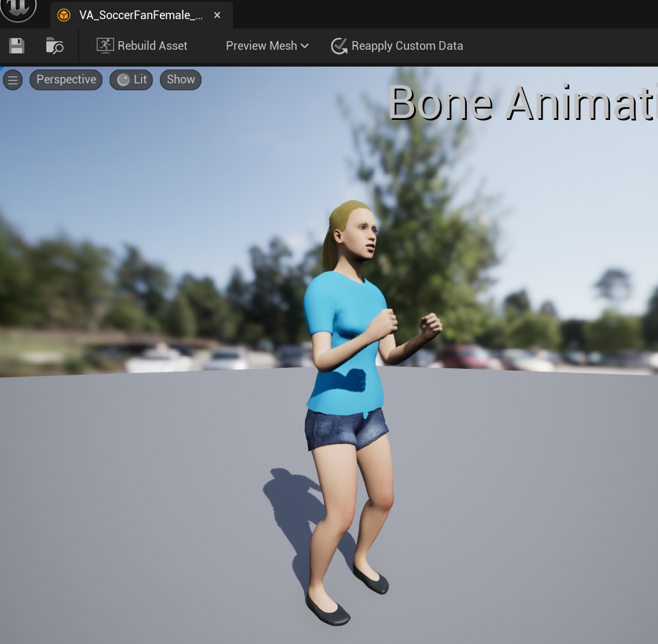
Task: Click the Reapply Custom Data button
Action: coord(397,46)
